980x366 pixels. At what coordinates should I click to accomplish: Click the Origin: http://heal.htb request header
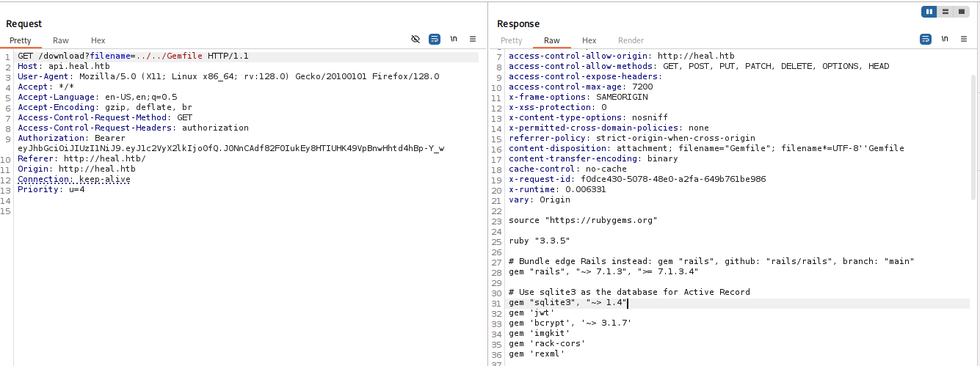coord(76,169)
